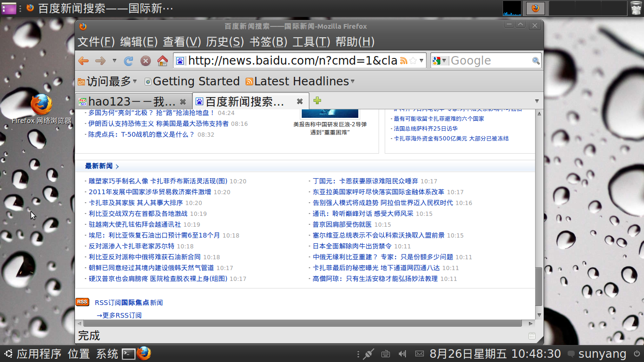Image resolution: width=644 pixels, height=362 pixels.
Task: Open news 普京因肩部受伤就医
Action: [x=342, y=224]
